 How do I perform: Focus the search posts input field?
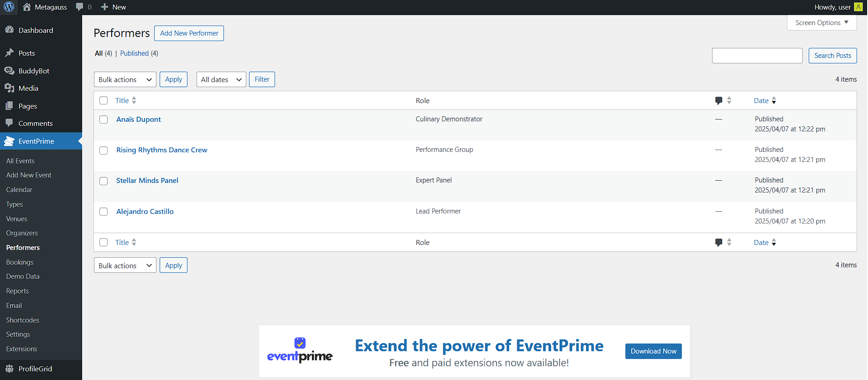point(757,56)
